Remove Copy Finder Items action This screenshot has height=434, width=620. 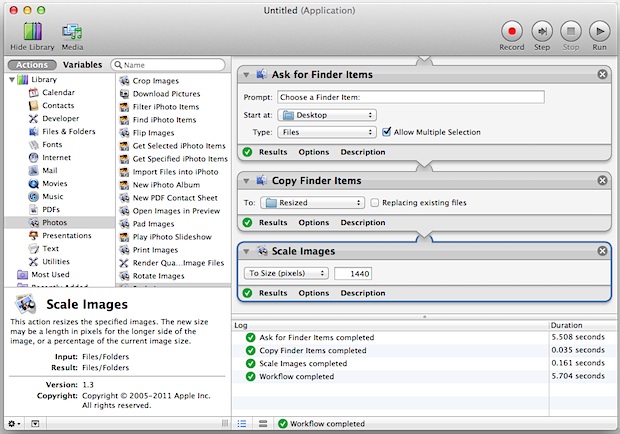click(x=602, y=181)
